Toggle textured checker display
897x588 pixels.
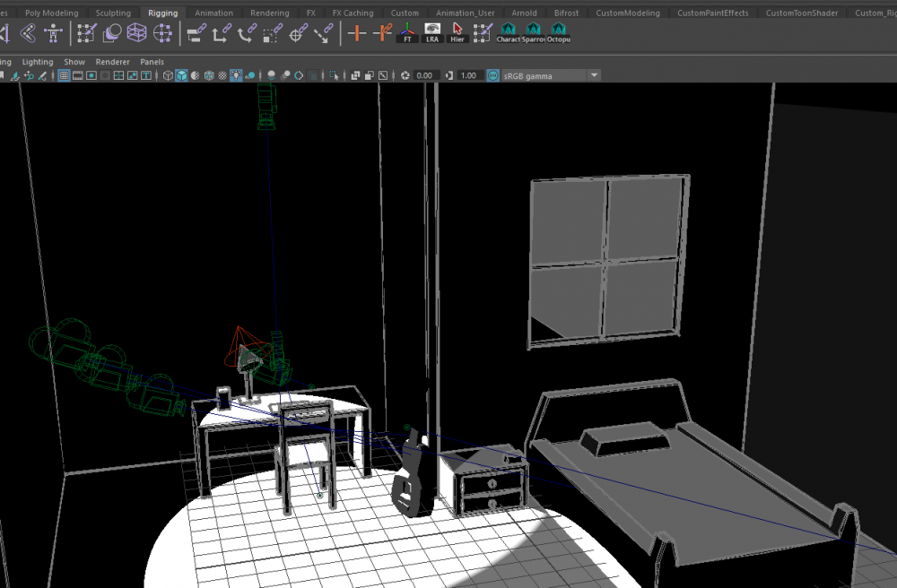pos(222,75)
